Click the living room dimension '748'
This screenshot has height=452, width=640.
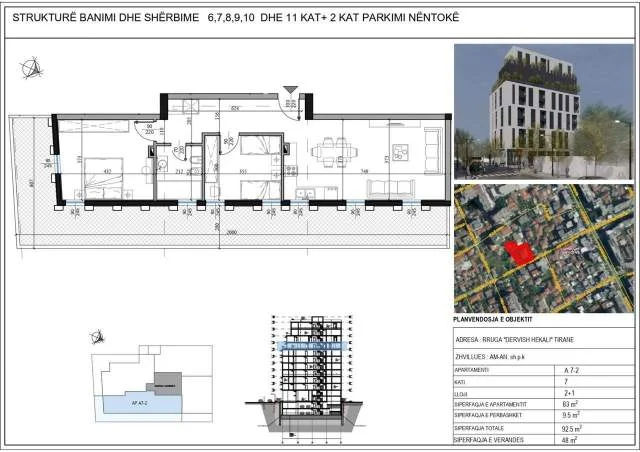pos(364,172)
